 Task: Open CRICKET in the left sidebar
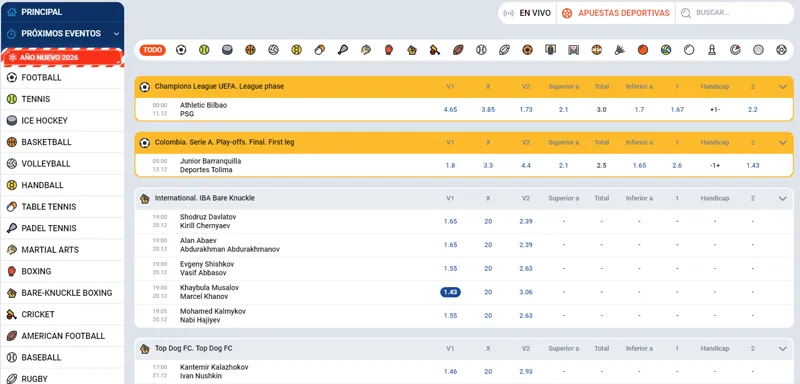(62, 314)
